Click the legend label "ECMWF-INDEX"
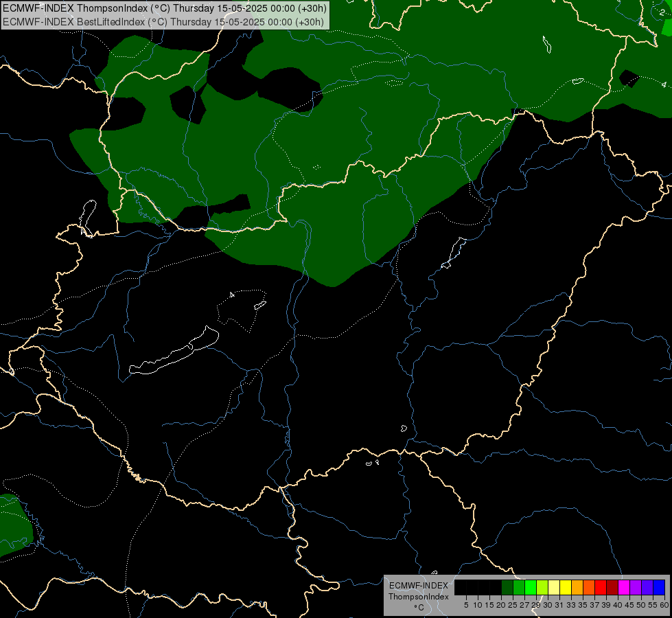This screenshot has width=672, height=618. (x=418, y=586)
